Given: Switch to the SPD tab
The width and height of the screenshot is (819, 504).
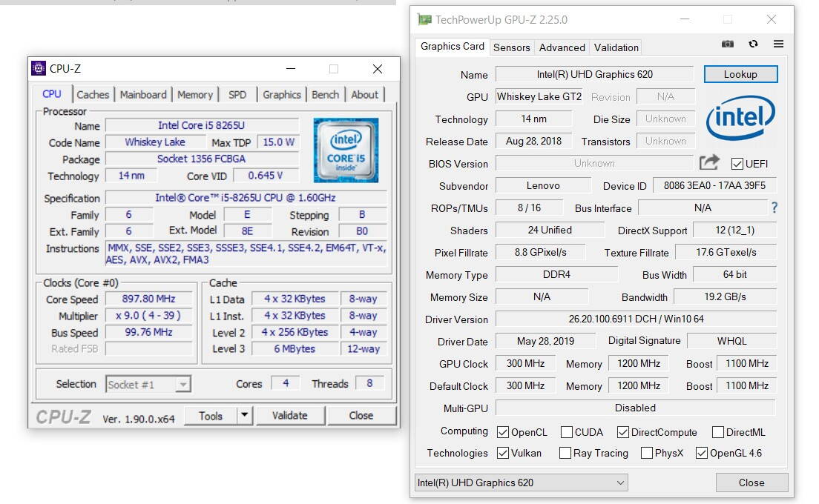Looking at the screenshot, I should (237, 94).
